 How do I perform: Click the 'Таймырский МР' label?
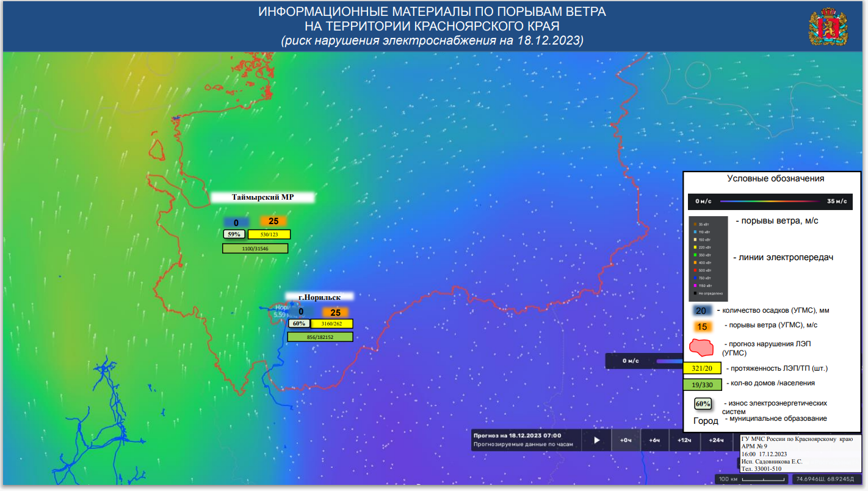263,197
